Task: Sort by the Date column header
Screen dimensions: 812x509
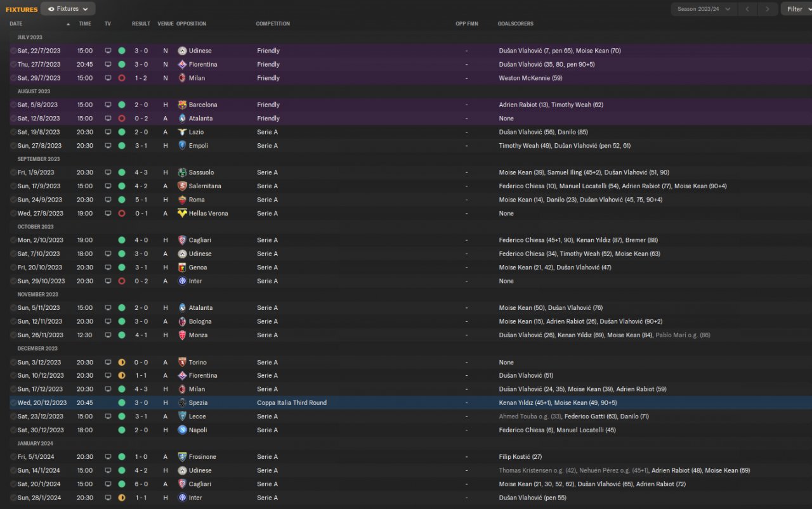Action: (x=16, y=24)
